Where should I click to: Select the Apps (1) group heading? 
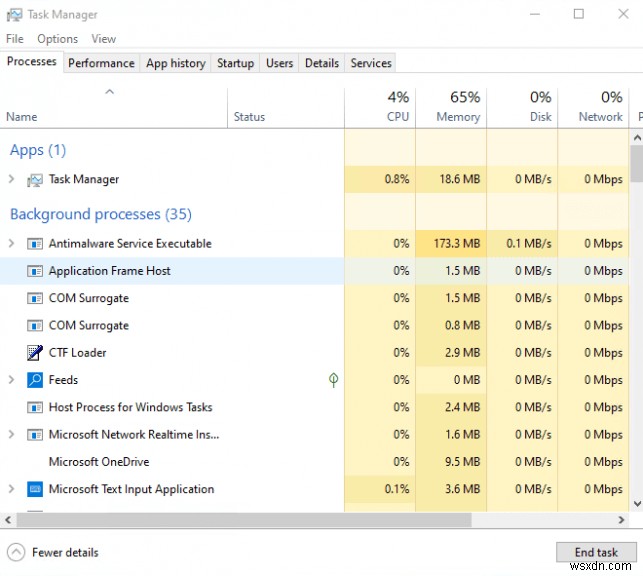tap(38, 150)
